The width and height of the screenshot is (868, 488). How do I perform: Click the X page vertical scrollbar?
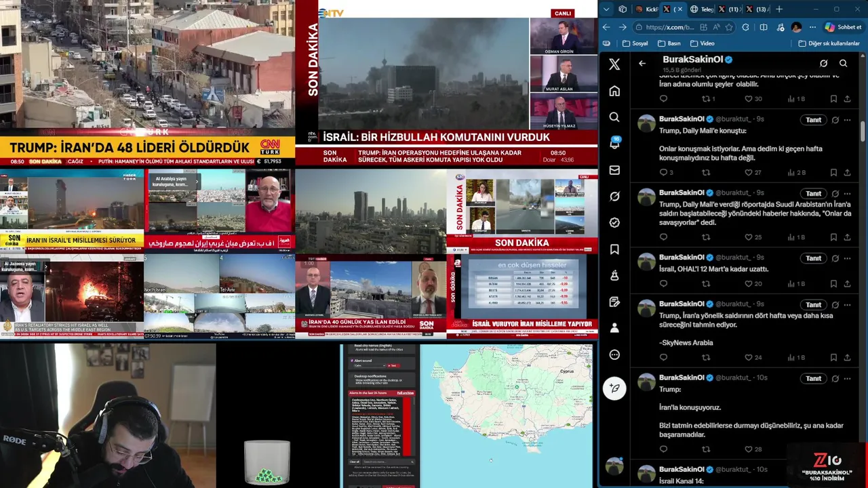863,131
